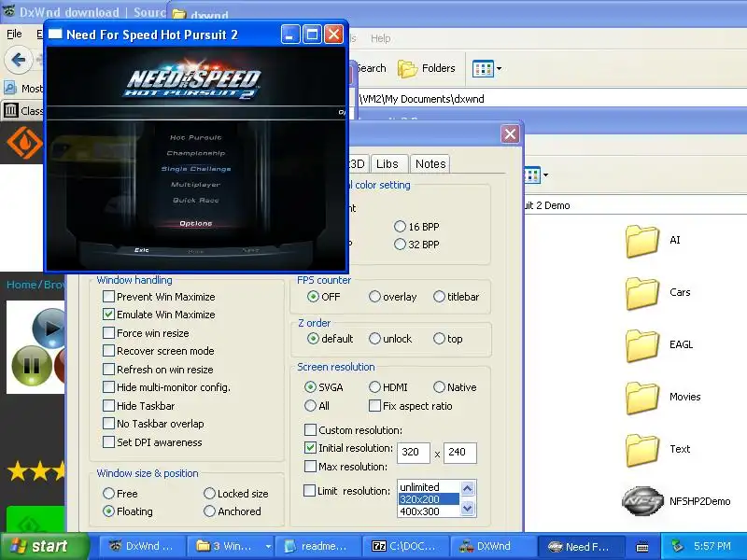The height and width of the screenshot is (560, 747).
Task: Switch to the Libs tab
Action: pyautogui.click(x=388, y=164)
